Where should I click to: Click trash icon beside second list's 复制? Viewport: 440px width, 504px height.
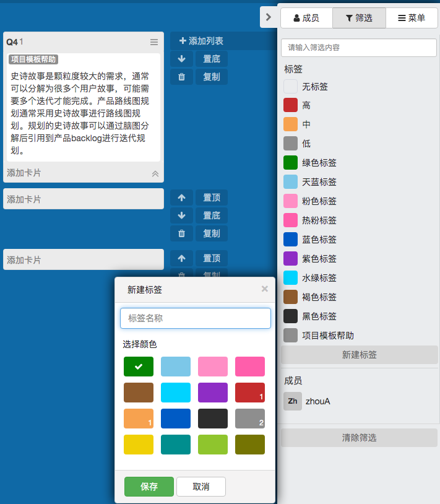click(x=181, y=233)
